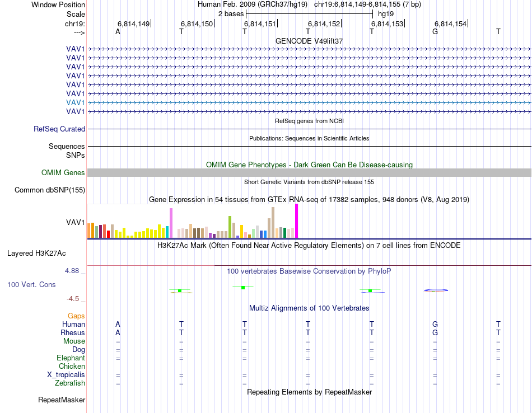The image size is (532, 413).
Task: Click the yellow-green GTEx expression bar
Action: [230, 227]
